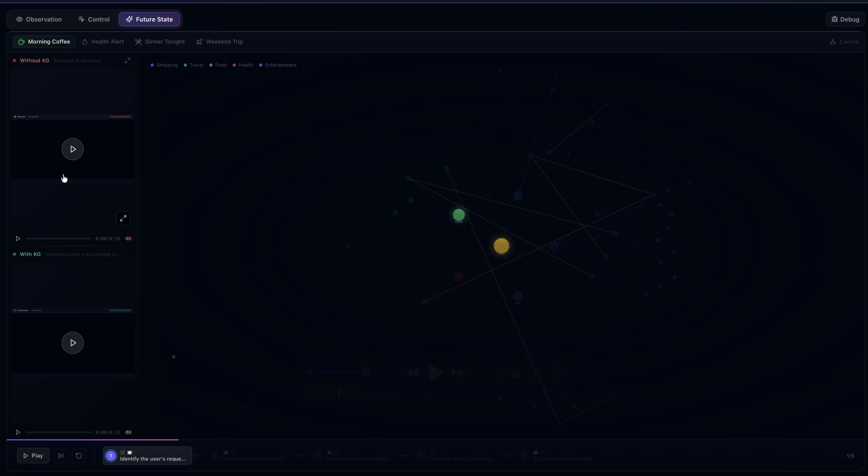Image resolution: width=868 pixels, height=476 pixels.
Task: Select the Health Alert scenario
Action: pos(103,42)
